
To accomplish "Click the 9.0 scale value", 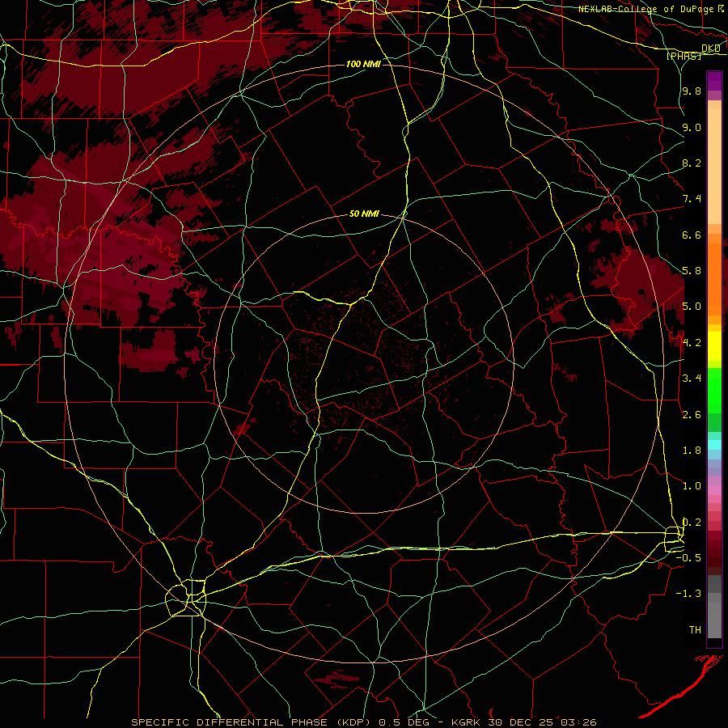I will [692, 127].
